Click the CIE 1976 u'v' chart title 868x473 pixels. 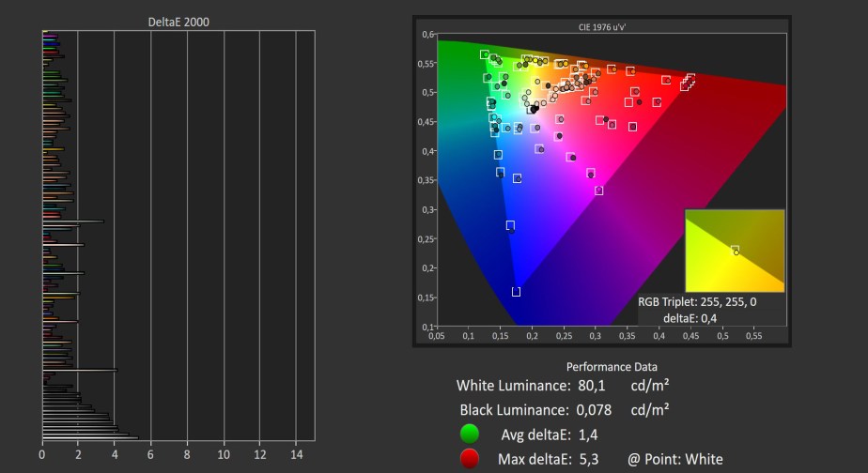(x=602, y=27)
